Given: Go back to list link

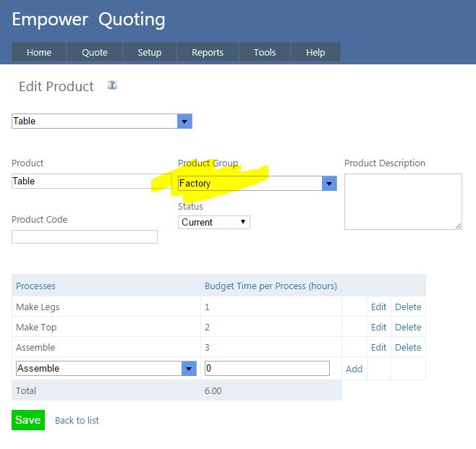Looking at the screenshot, I should 77,421.
